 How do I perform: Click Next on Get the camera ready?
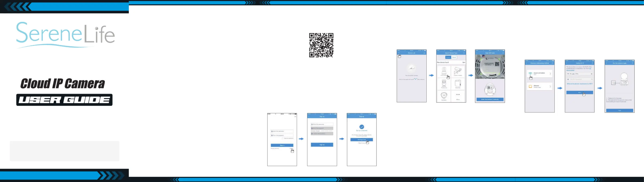620,110
